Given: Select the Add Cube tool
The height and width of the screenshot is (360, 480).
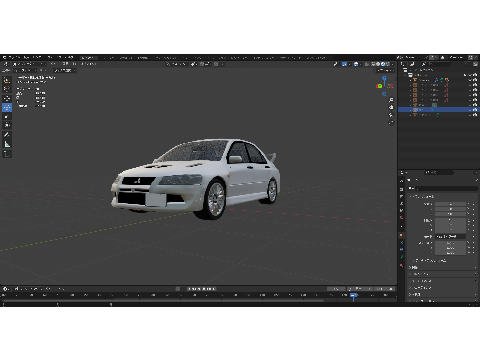Looking at the screenshot, I should [x=7, y=154].
